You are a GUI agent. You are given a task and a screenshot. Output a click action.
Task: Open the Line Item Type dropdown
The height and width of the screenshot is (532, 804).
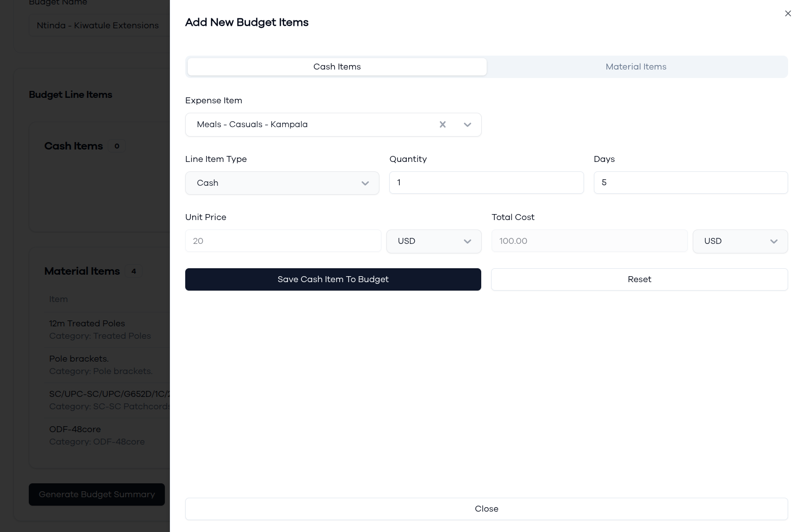pyautogui.click(x=282, y=183)
